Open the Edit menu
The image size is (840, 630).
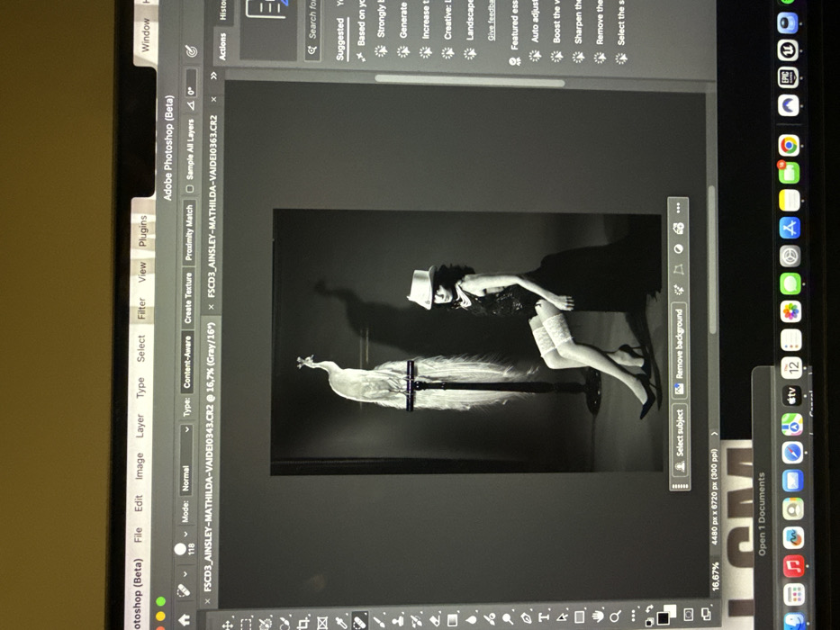(139, 504)
